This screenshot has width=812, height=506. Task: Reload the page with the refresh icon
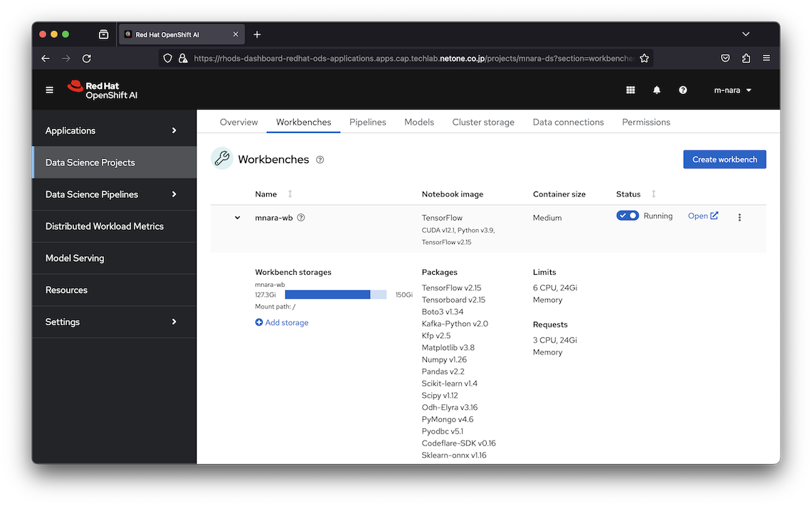click(x=87, y=58)
